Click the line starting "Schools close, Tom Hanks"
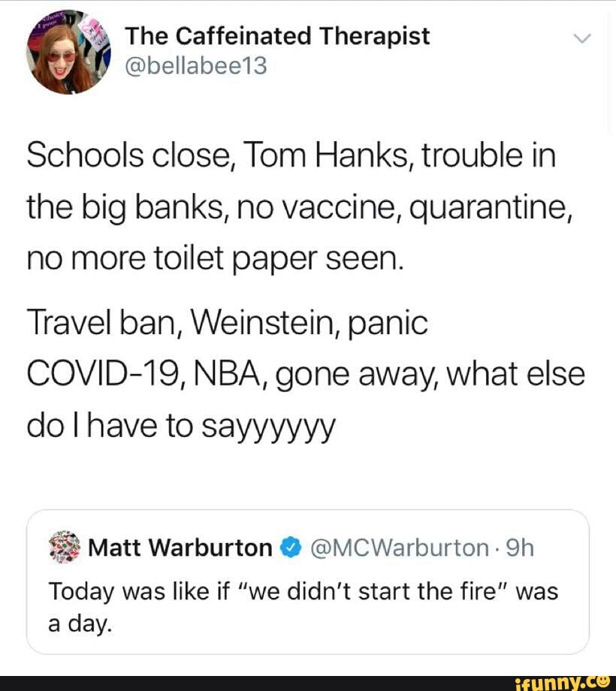The width and height of the screenshot is (616, 691). click(291, 156)
